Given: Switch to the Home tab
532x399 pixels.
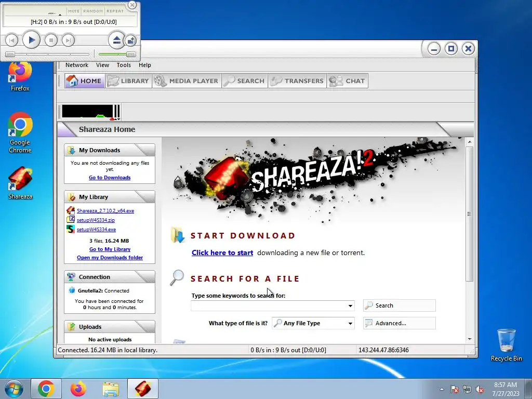Looking at the screenshot, I should pos(85,81).
